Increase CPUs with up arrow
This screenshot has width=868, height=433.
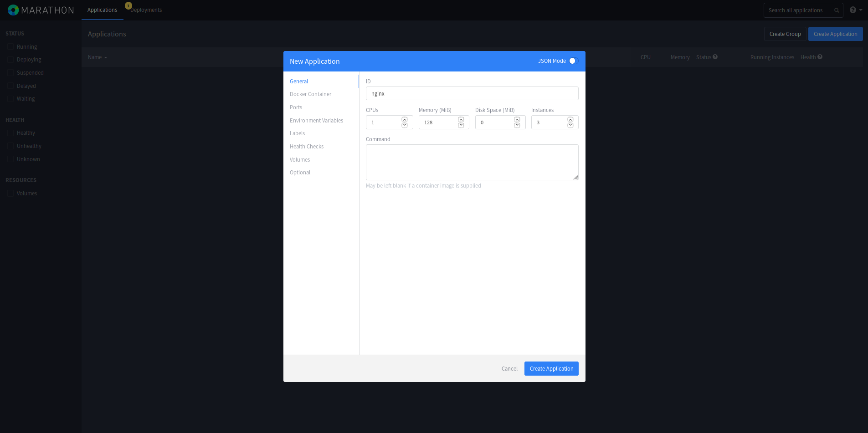405,120
